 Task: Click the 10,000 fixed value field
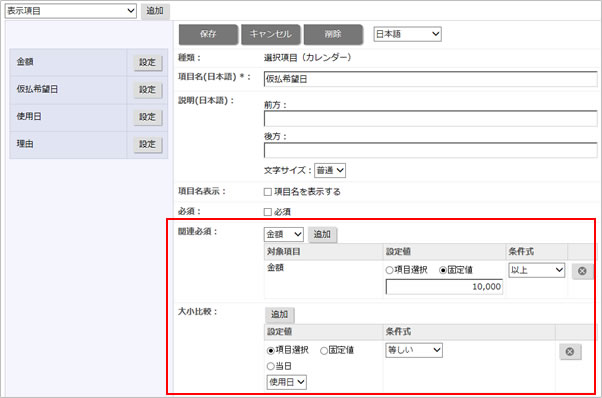(x=444, y=287)
